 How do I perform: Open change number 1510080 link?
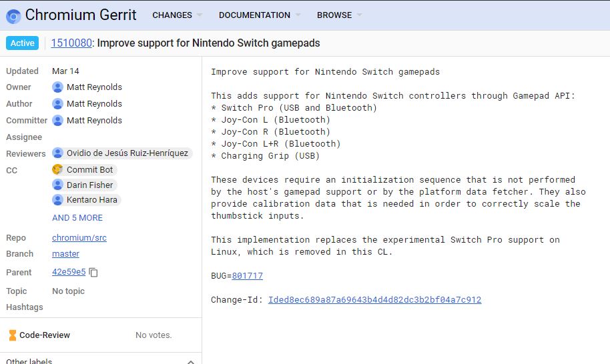[x=71, y=43]
